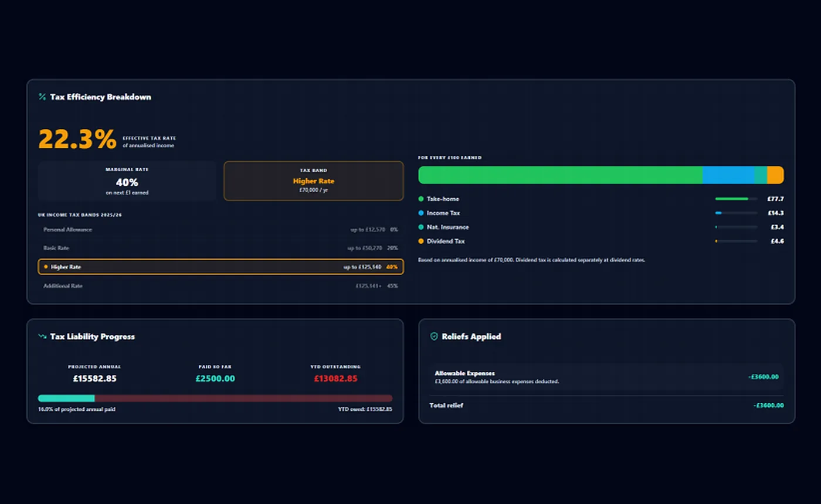Click the teal paid portion of the liability progress bar
This screenshot has height=504, width=821.
tap(66, 399)
